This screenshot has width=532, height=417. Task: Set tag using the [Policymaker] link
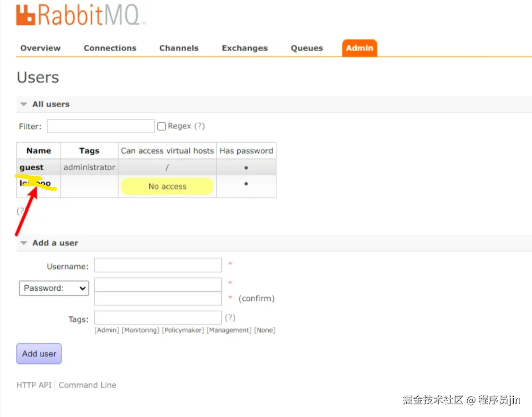tap(183, 330)
